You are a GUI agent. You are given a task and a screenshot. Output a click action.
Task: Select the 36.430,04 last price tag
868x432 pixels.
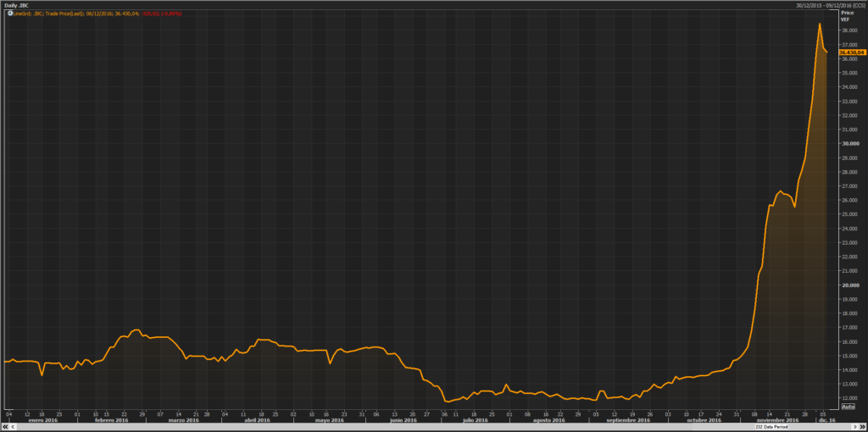pyautogui.click(x=851, y=52)
